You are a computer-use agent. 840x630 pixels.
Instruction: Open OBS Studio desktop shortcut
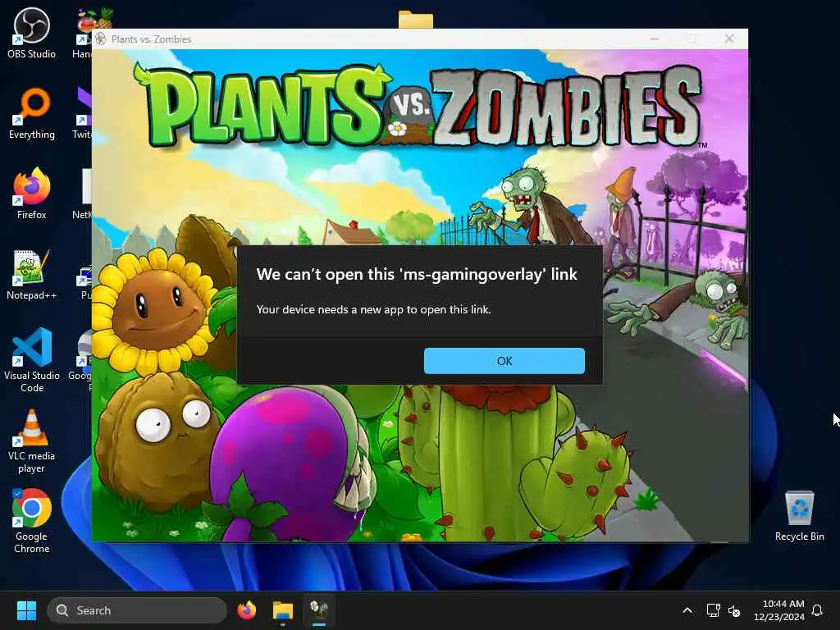[x=32, y=33]
